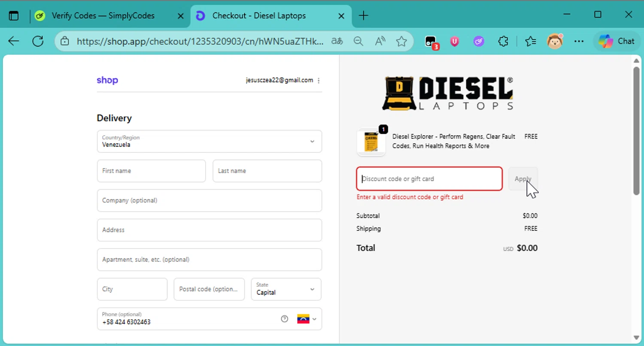This screenshot has width=644, height=346.
Task: Click the vertical scrollbar thumb
Action: pos(636,131)
